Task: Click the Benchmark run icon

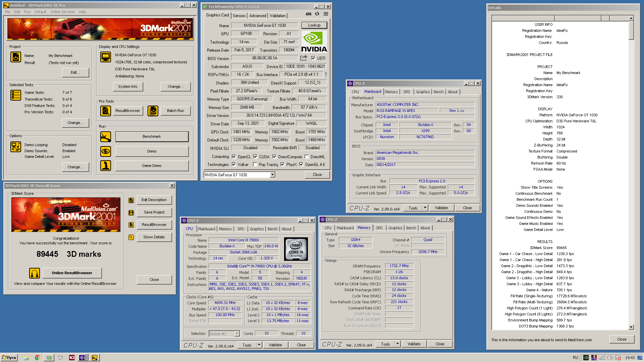Action: pyautogui.click(x=106, y=136)
